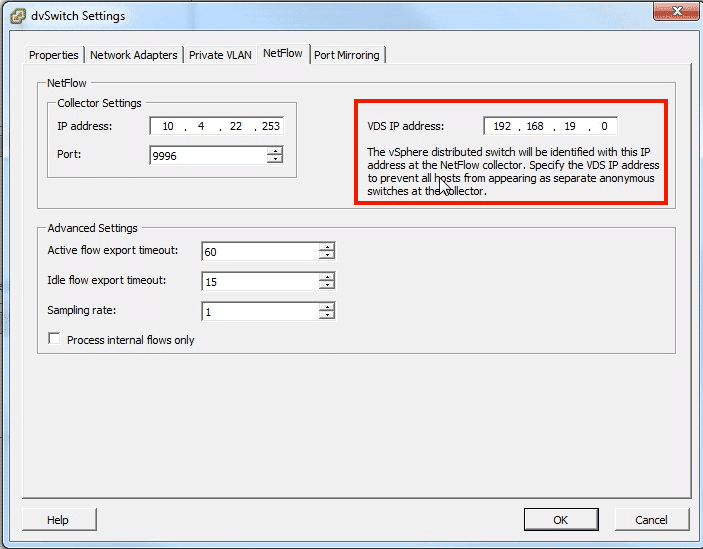This screenshot has height=549, width=703.
Task: Click VDS IP third octet 19
Action: coord(570,126)
